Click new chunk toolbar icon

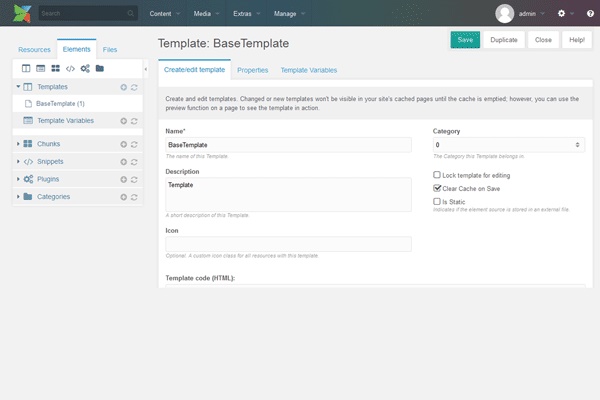55,69
